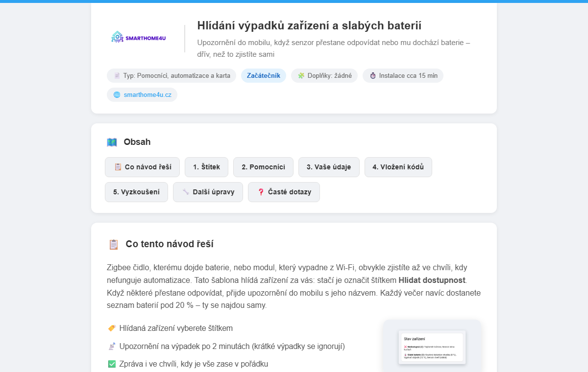Click the Typ: Pomocníci, automatizace a karta tag
The image size is (588, 372).
pyautogui.click(x=171, y=76)
